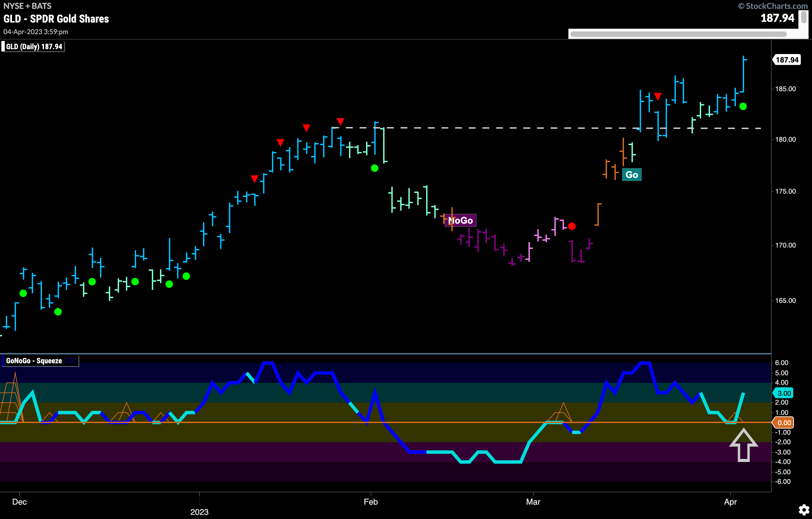Click the red triangle above the late-March bars
Viewport: 812px width, 519px height.
click(657, 96)
